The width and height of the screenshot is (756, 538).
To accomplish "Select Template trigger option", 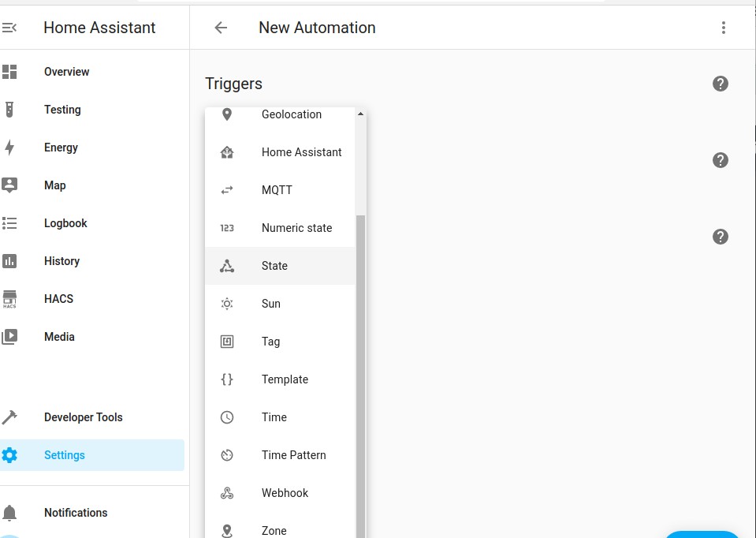I will [280, 379].
